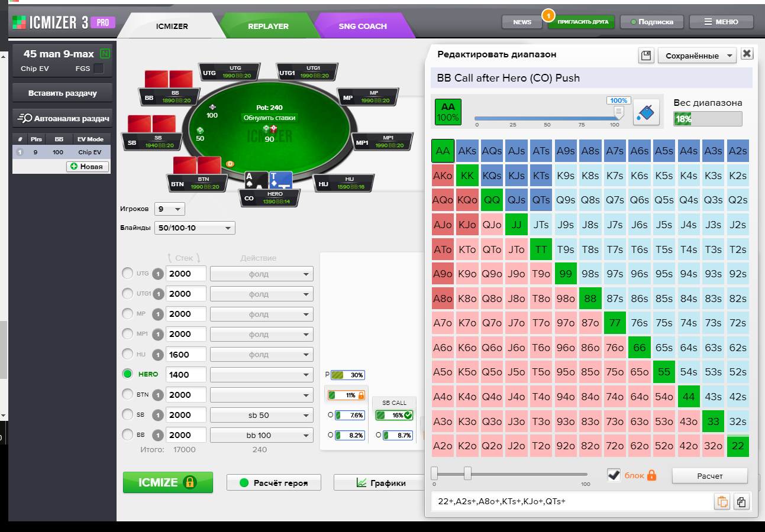Close the range editor panel
This screenshot has height=532, width=765.
click(x=747, y=54)
